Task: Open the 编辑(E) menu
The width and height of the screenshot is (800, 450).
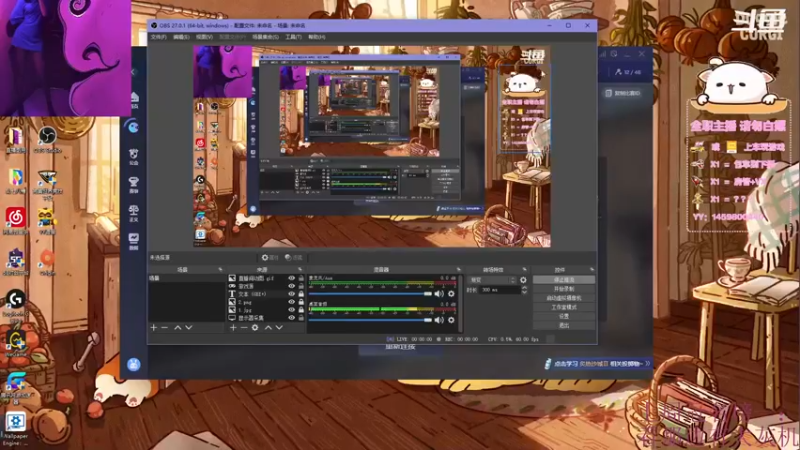Action: coord(181,37)
